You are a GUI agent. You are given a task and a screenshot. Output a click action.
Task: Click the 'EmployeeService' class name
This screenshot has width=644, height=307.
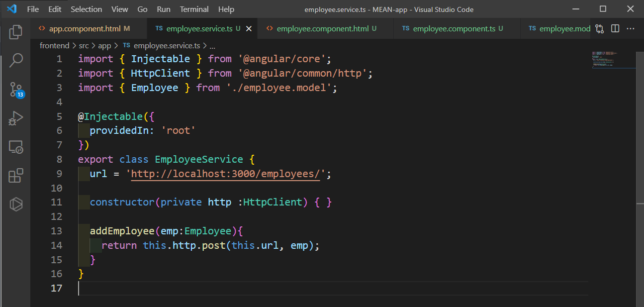point(199,160)
